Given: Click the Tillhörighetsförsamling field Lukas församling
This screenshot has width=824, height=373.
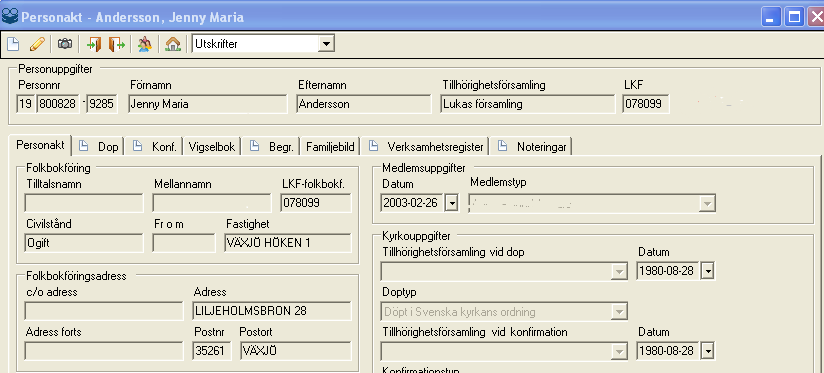Looking at the screenshot, I should pos(528,104).
